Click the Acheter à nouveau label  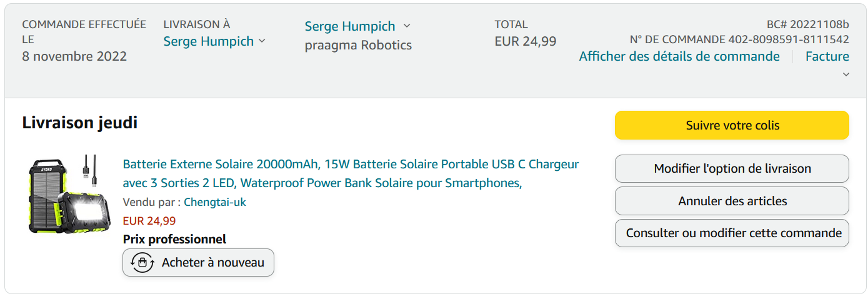[212, 263]
